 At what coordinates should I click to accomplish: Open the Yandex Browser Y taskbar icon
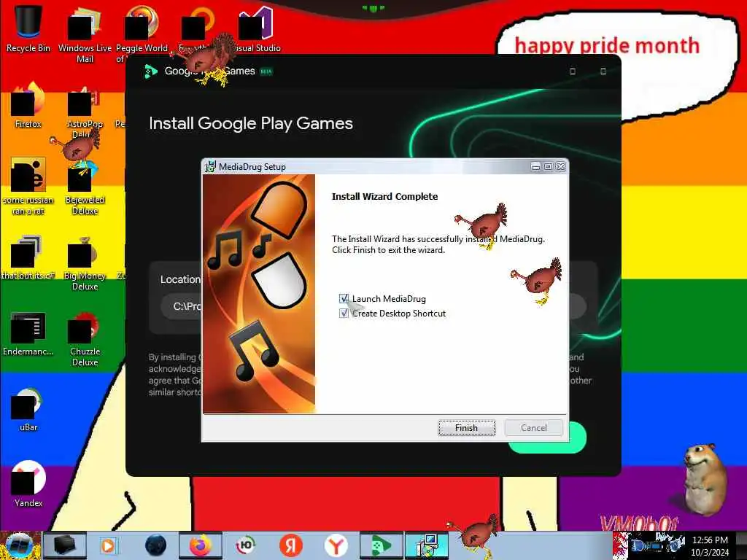click(336, 545)
